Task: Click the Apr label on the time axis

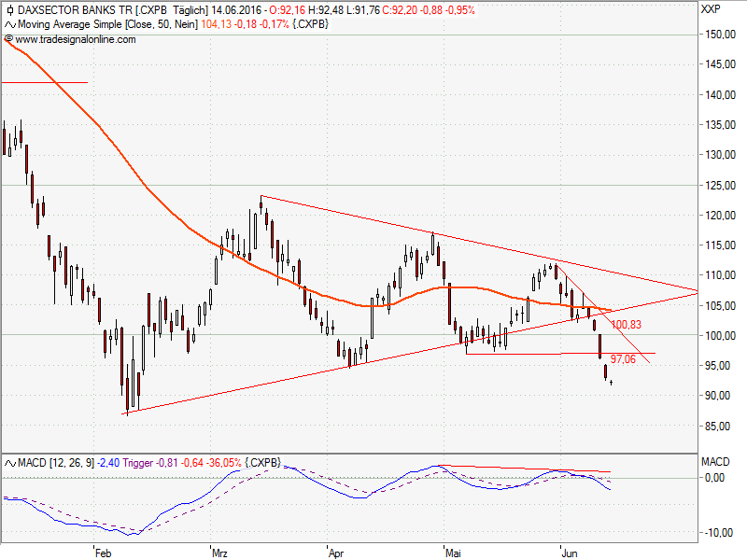Action: point(337,552)
